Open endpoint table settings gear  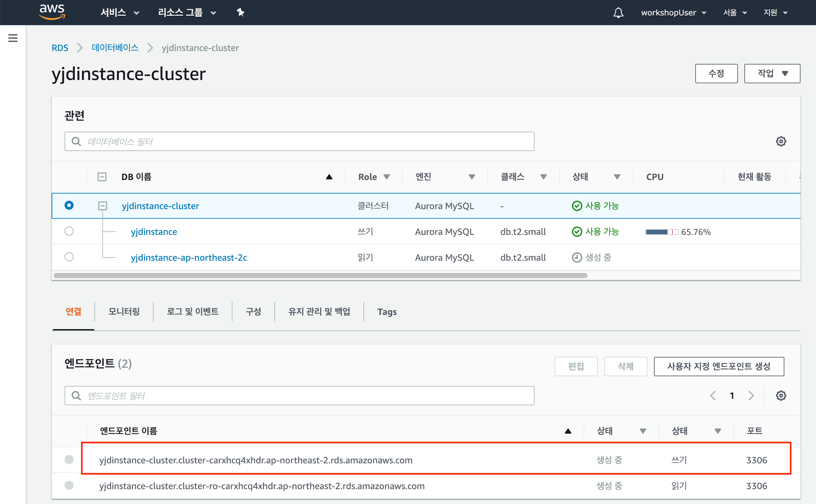tap(780, 396)
